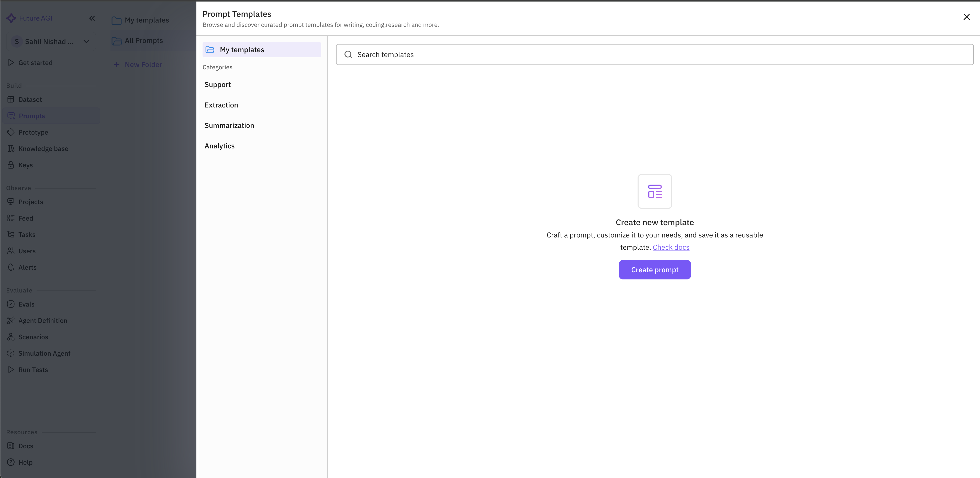
Task: Select the Evals icon under Evaluate
Action: pos(11,304)
